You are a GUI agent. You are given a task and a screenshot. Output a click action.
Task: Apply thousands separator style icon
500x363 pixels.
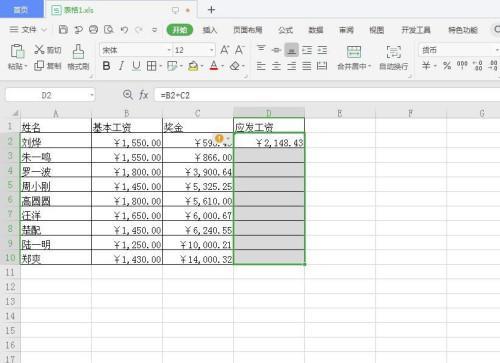462,65
